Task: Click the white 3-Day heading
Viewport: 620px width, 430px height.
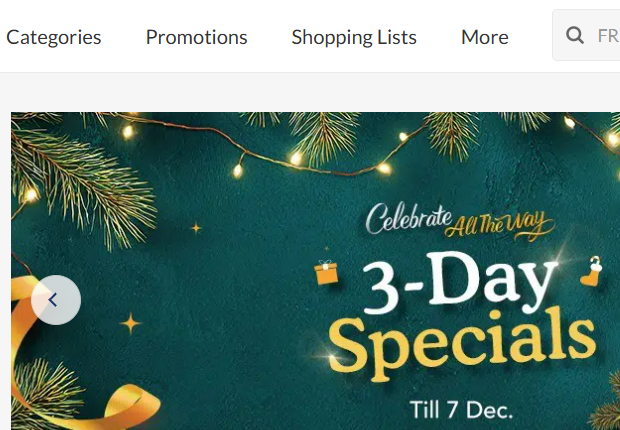Action: [x=459, y=283]
